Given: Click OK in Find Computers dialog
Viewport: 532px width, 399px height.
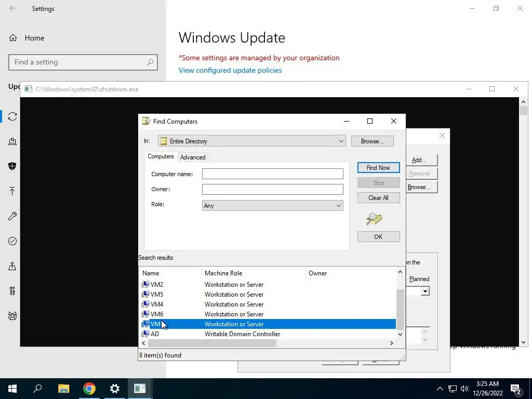Looking at the screenshot, I should click(378, 237).
